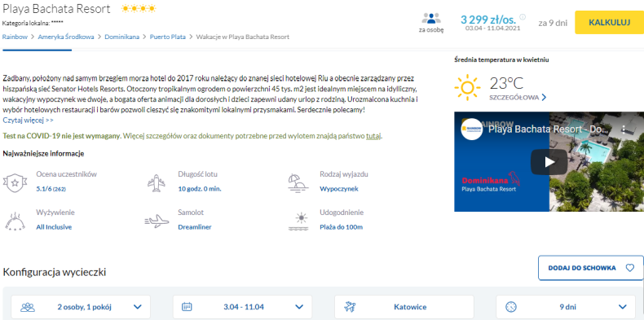Click the 23°C temperature value
This screenshot has width=644, height=320.
[x=506, y=83]
